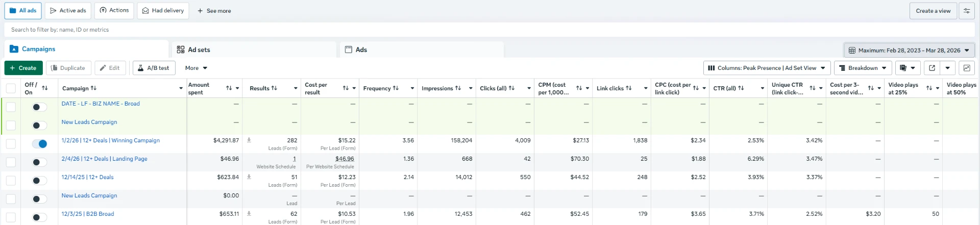Open the Ad sets tab
The height and width of the screenshot is (225, 980).
(x=254, y=49)
